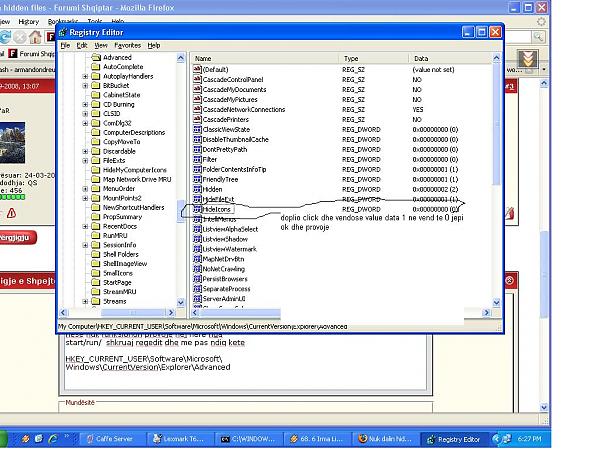This screenshot has height=450, width=600.
Task: Select the (Default) string value icon
Action: pos(197,69)
